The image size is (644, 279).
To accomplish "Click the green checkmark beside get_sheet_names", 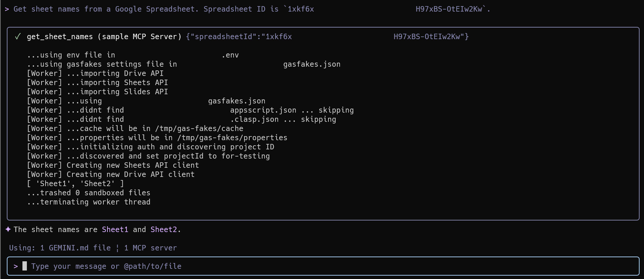I will pos(18,37).
